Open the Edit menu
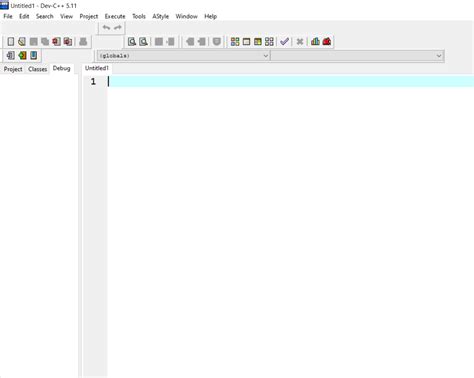 [24, 16]
